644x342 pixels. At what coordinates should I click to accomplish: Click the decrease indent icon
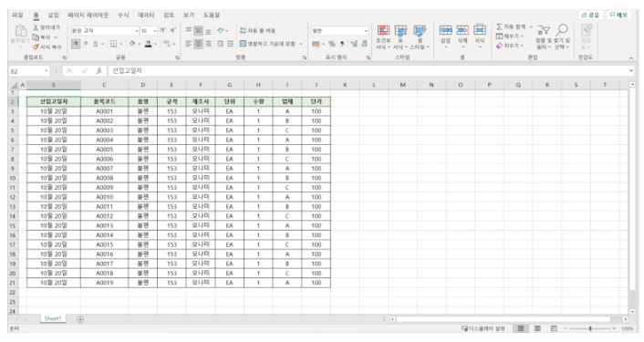220,44
